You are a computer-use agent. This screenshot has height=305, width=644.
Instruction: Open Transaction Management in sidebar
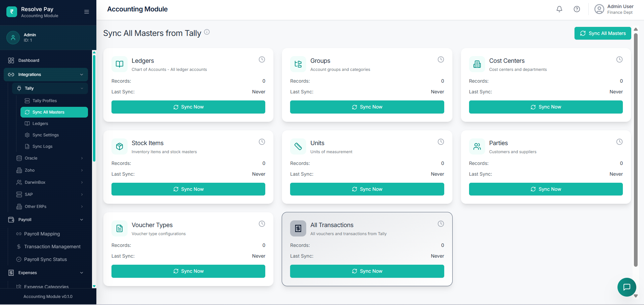pyautogui.click(x=50, y=247)
